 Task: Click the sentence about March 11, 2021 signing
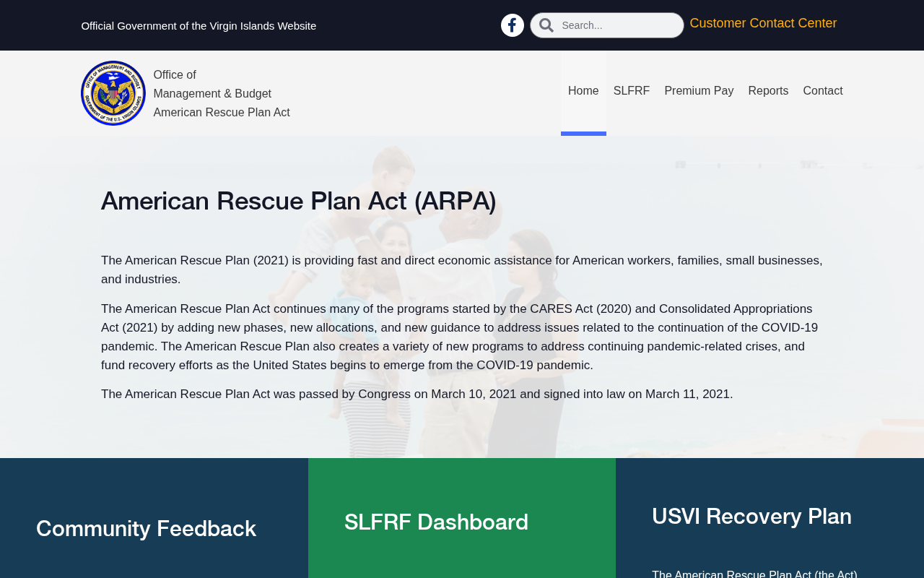417,394
